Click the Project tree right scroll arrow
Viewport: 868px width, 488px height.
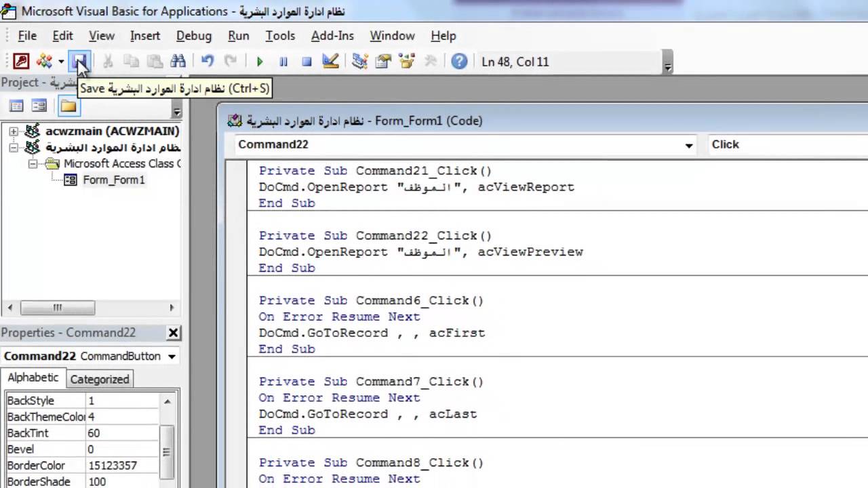[x=172, y=308]
